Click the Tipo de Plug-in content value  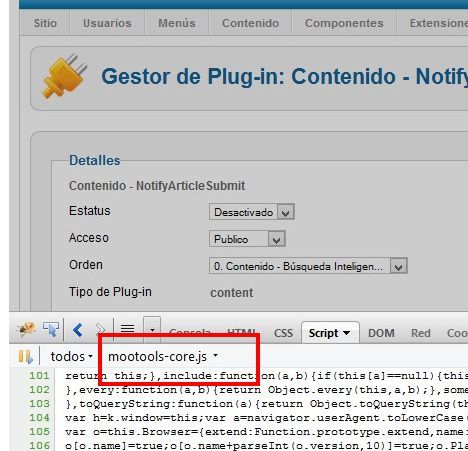(232, 293)
